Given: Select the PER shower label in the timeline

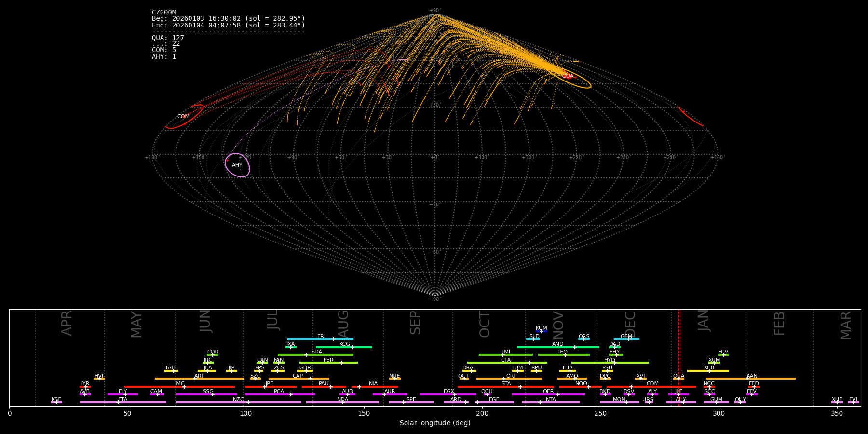Looking at the screenshot, I should click(328, 360).
